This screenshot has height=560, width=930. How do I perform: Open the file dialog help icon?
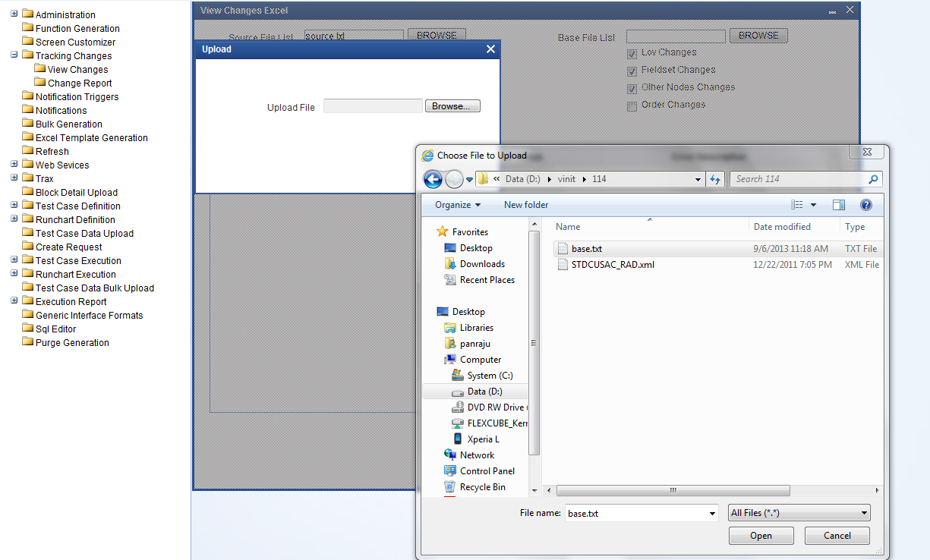point(866,205)
